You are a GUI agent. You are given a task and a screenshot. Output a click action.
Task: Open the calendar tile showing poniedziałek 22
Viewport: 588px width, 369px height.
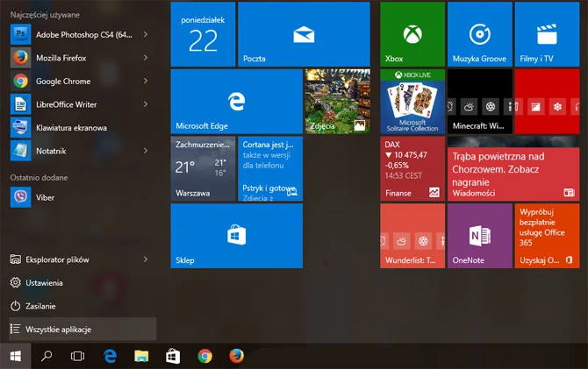tap(203, 34)
